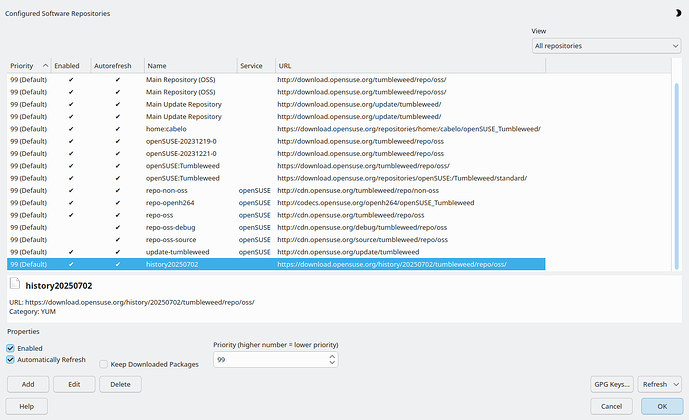Screen dimensions: 689x420
Task: Select repo-non-oss repository row
Action: (276, 190)
